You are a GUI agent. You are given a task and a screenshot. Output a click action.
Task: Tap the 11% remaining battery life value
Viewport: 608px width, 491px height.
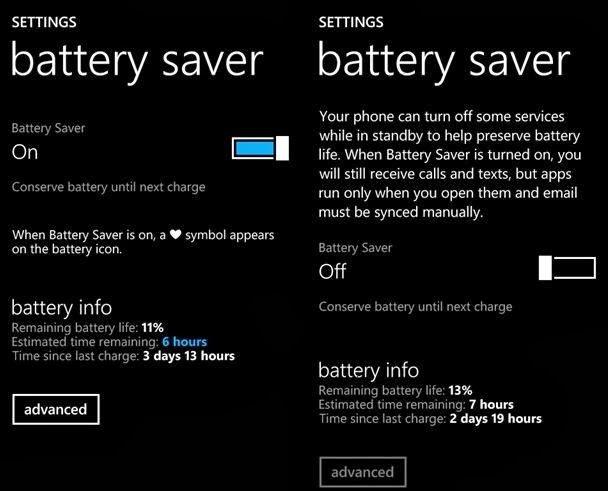coord(152,328)
